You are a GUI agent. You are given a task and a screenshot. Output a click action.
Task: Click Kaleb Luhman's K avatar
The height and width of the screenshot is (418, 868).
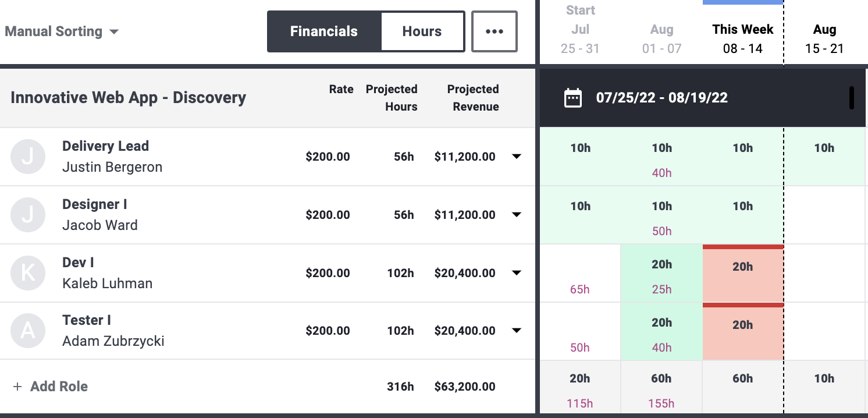click(28, 273)
